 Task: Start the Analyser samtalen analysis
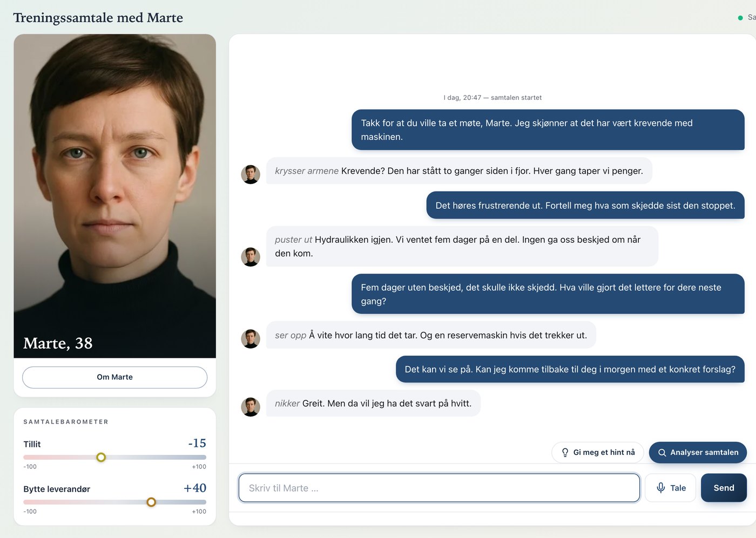tap(698, 453)
